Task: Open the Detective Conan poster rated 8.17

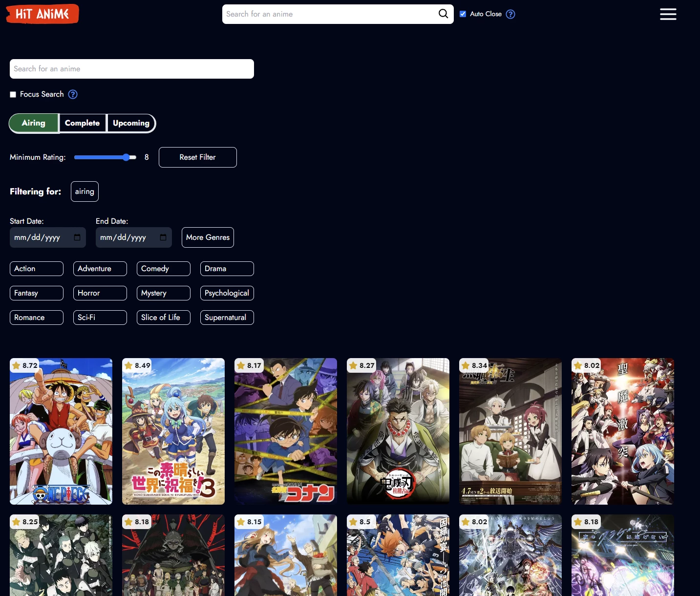Action: tap(286, 431)
